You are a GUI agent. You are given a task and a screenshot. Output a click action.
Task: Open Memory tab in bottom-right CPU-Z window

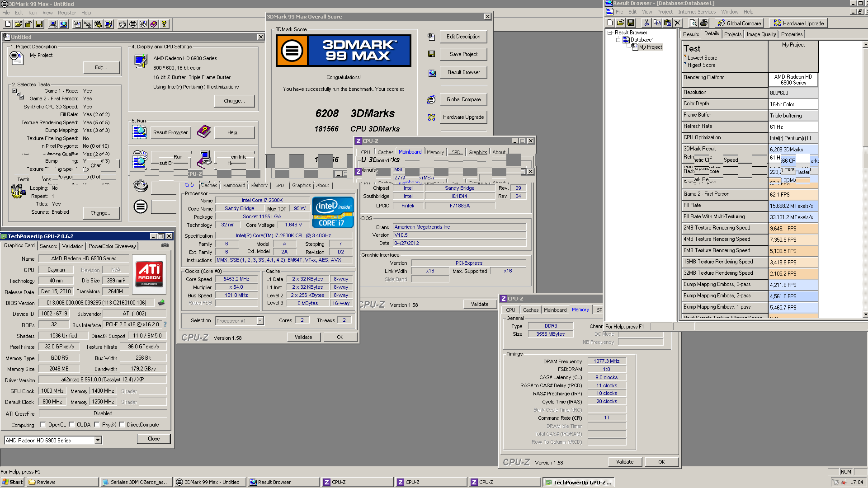[x=580, y=310]
